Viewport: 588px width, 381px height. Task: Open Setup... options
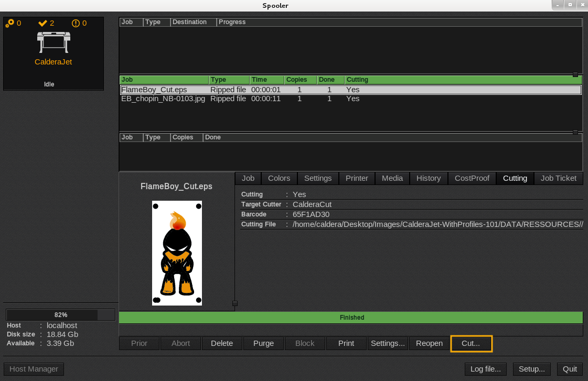coord(531,369)
